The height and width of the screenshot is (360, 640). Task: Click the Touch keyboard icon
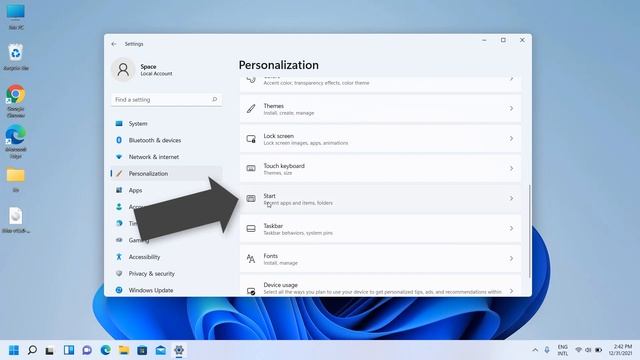251,169
